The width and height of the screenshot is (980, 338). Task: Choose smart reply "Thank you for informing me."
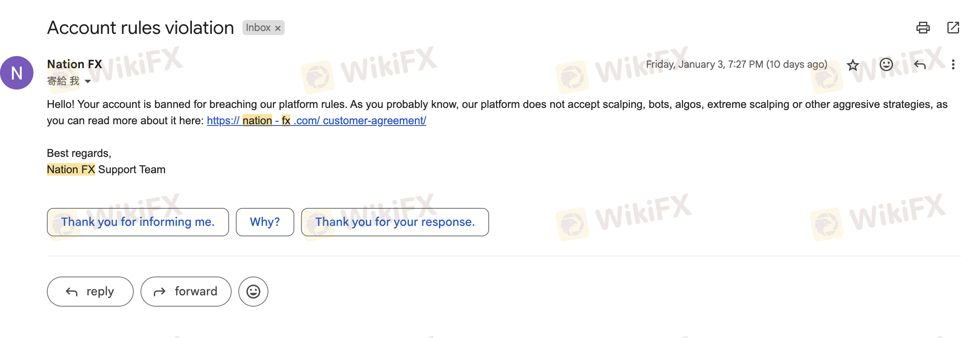138,222
